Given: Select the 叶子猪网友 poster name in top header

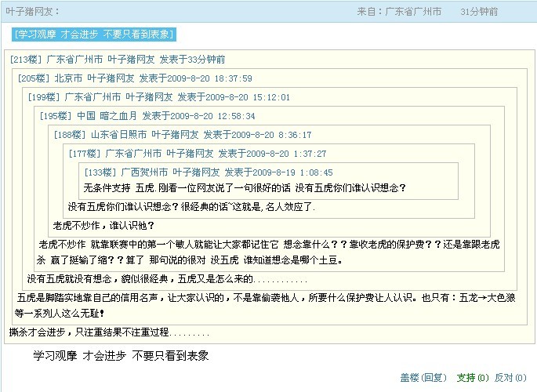Looking at the screenshot, I should pyautogui.click(x=33, y=12).
